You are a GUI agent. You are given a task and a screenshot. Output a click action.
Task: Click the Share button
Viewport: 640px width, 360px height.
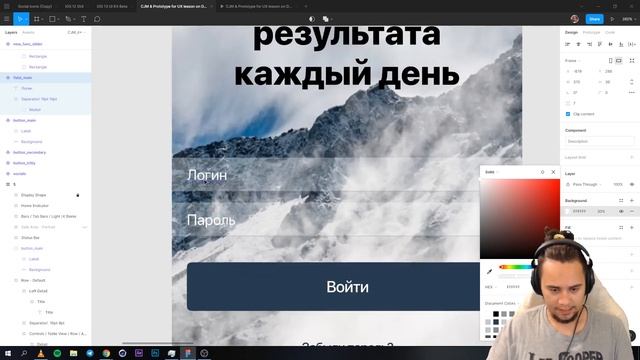pos(595,19)
